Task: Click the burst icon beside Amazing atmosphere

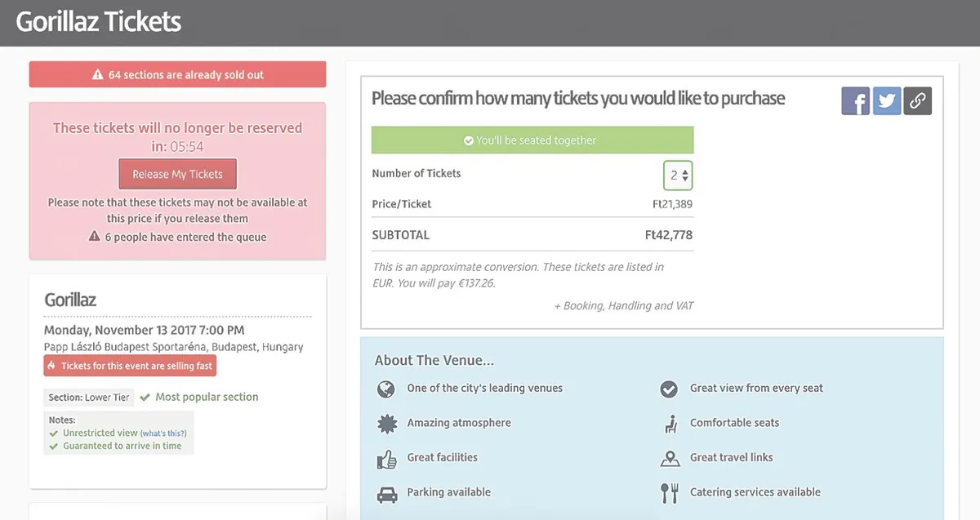Action: pyautogui.click(x=386, y=424)
